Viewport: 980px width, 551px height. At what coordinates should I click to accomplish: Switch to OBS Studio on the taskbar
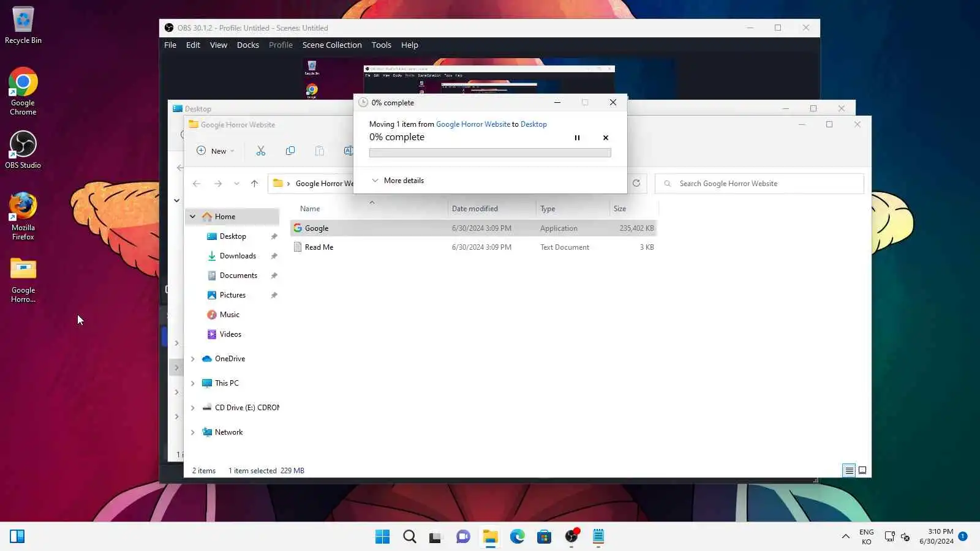point(571,537)
